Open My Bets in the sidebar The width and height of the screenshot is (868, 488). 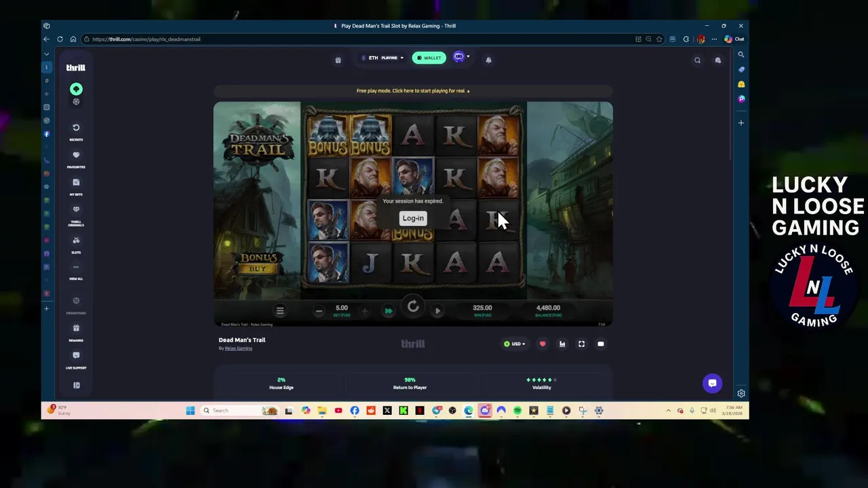(x=76, y=186)
